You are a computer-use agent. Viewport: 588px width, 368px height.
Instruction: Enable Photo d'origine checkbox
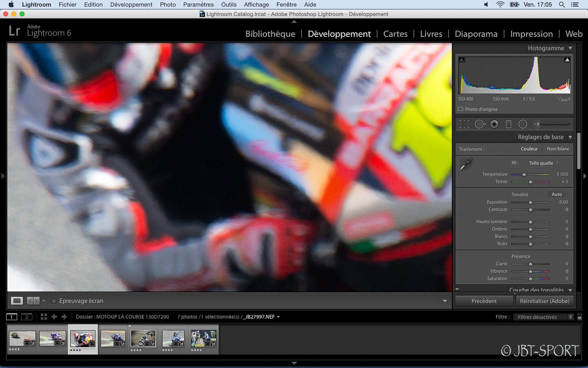pyautogui.click(x=460, y=109)
